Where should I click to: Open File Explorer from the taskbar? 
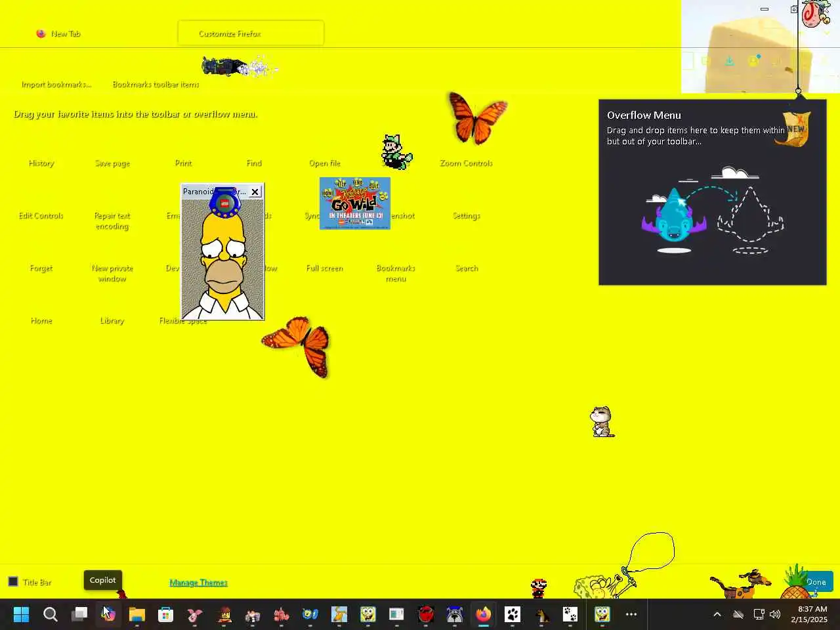(x=137, y=615)
